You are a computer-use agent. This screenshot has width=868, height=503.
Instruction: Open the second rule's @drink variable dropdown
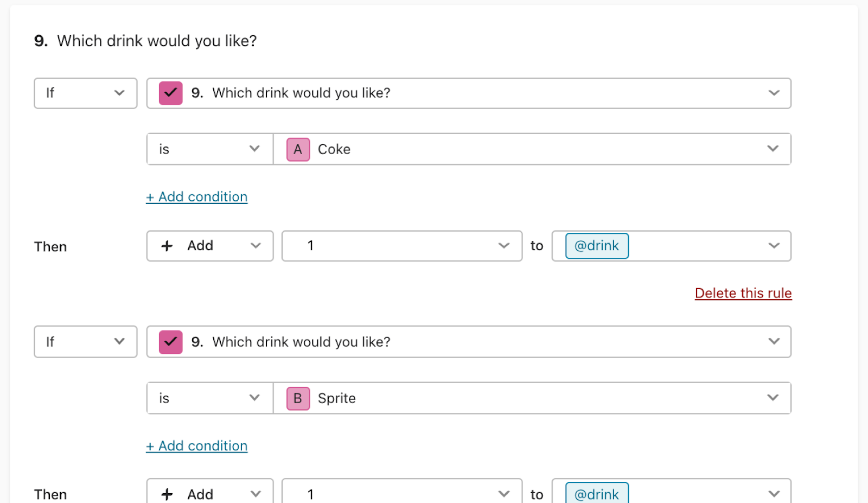coord(672,492)
